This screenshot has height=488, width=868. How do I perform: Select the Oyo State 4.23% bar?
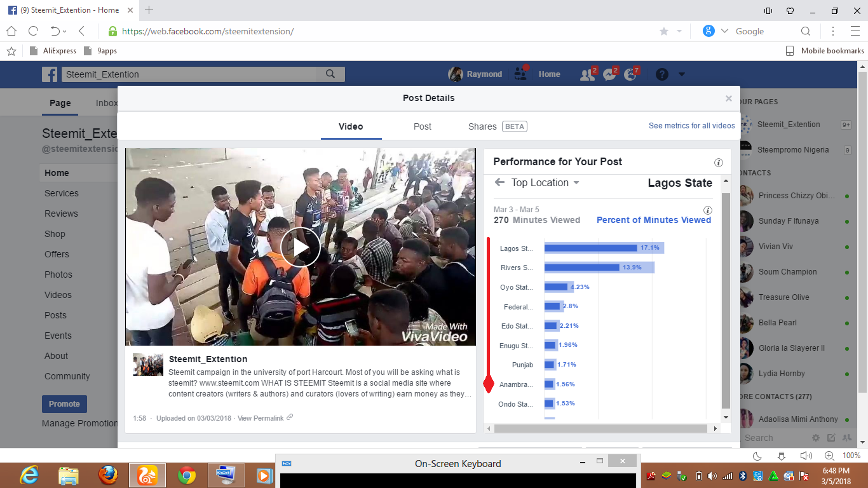point(559,287)
